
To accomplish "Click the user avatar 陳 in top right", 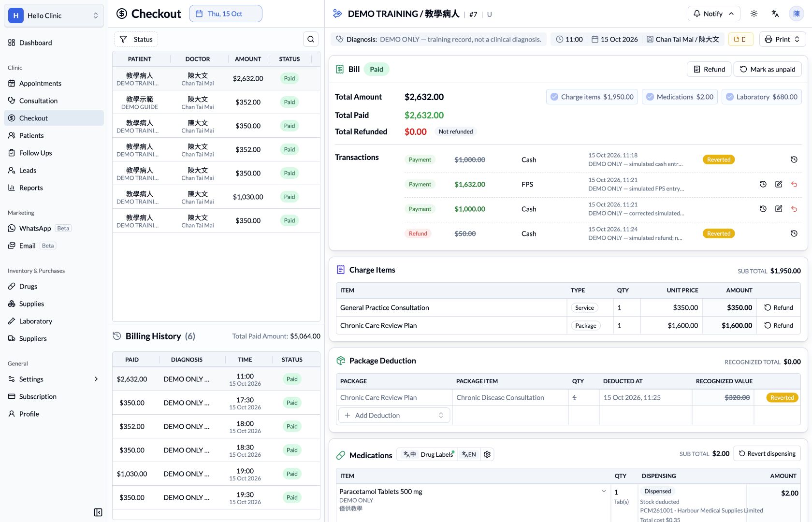I will [797, 14].
